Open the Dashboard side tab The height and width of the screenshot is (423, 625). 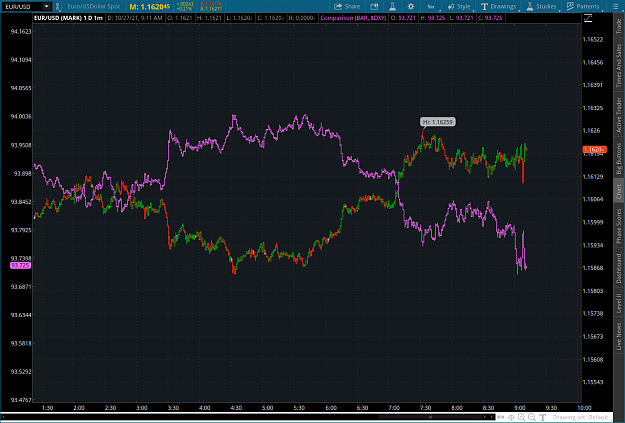(619, 268)
